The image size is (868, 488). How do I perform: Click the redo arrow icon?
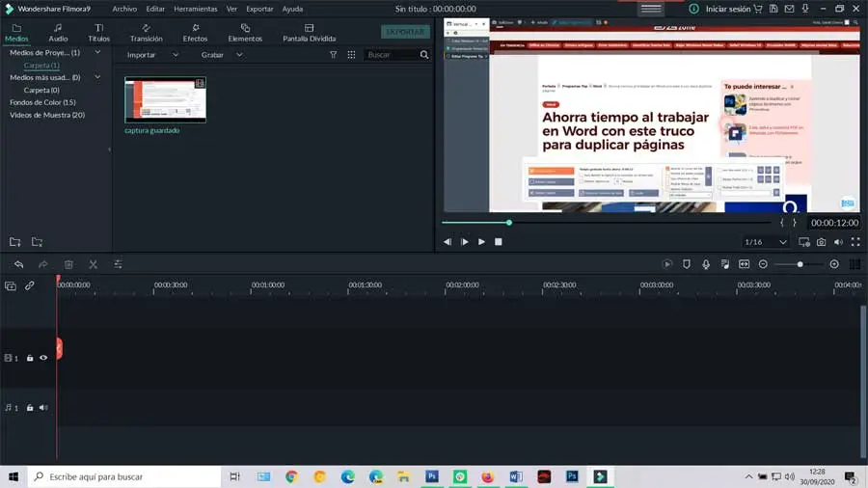pos(43,264)
